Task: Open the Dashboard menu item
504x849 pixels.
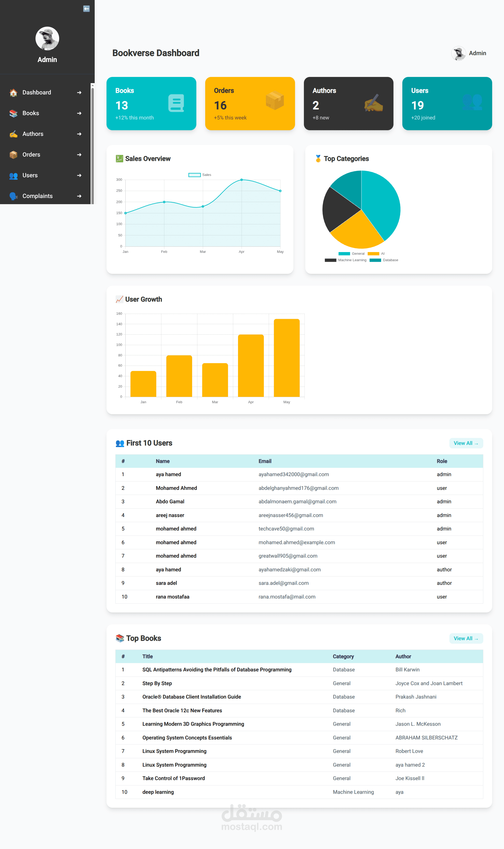Action: [x=45, y=92]
